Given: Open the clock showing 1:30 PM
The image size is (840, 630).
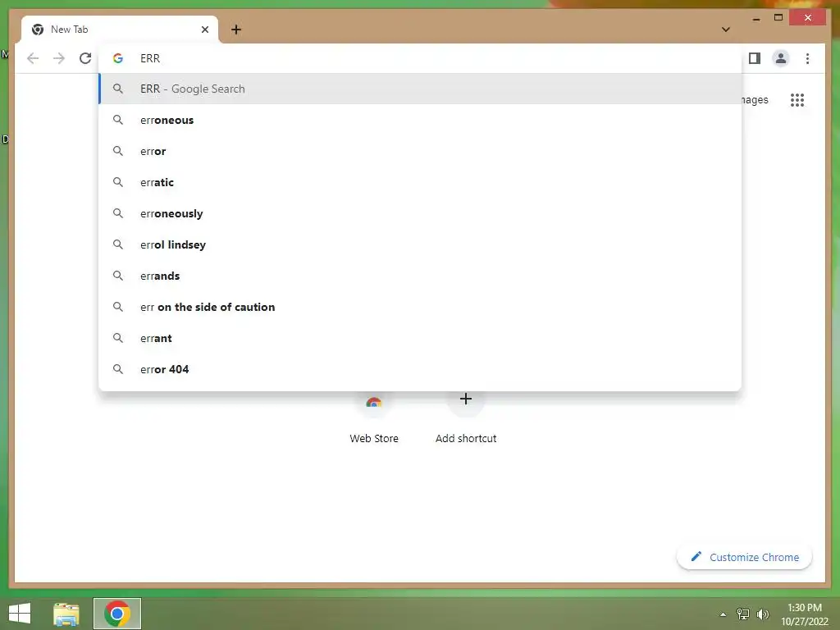Looking at the screenshot, I should point(804,614).
